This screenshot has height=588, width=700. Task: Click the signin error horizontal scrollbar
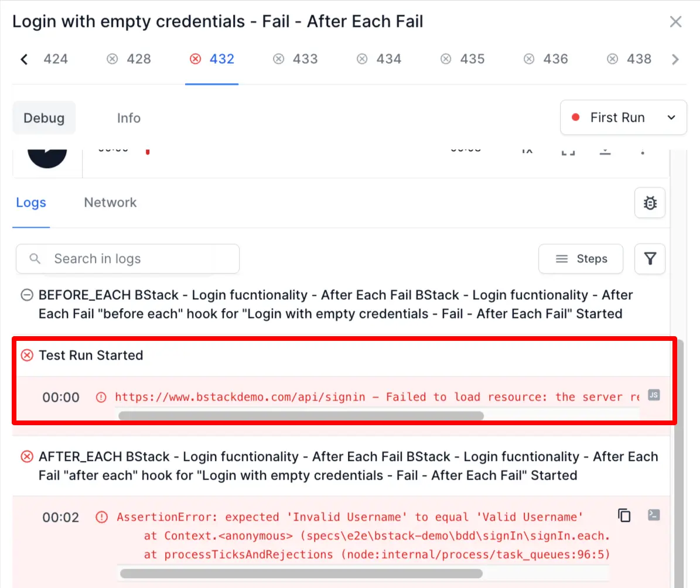[301, 416]
